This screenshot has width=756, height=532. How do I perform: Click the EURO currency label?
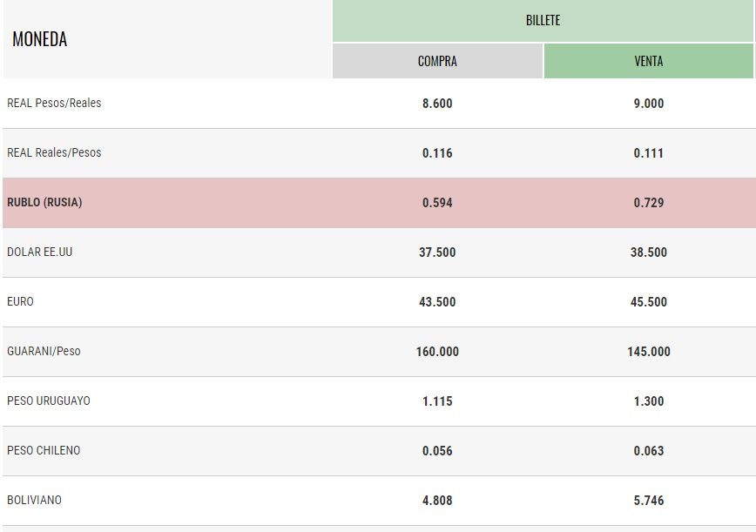pos(20,301)
